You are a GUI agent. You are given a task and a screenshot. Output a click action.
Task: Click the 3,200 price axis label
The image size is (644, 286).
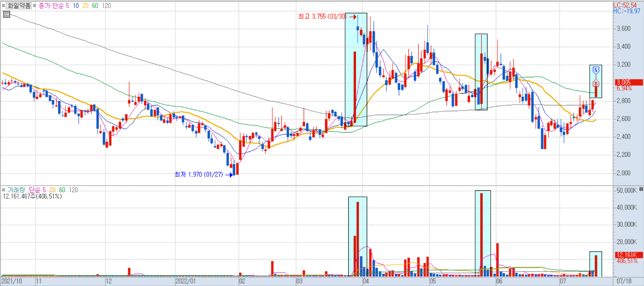click(623, 64)
